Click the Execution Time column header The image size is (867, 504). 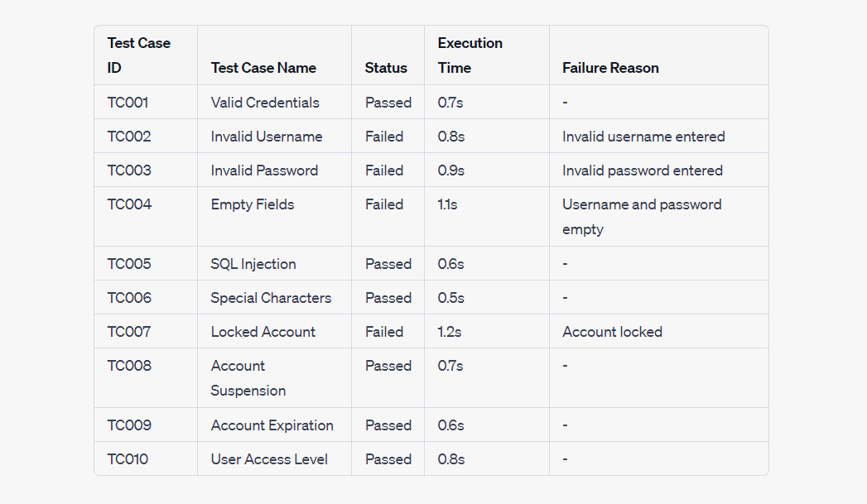[470, 55]
